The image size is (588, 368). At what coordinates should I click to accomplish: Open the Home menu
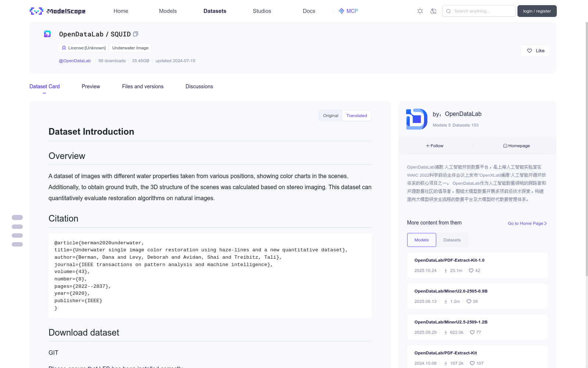coord(121,11)
